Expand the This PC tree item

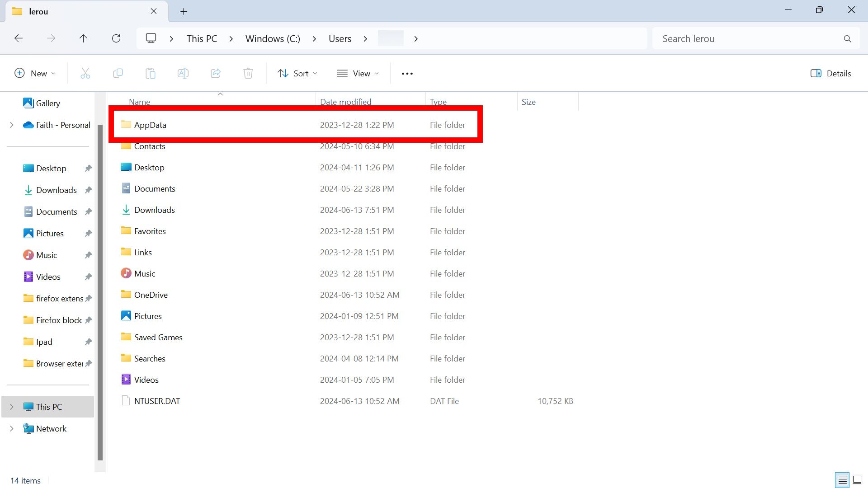(12, 407)
